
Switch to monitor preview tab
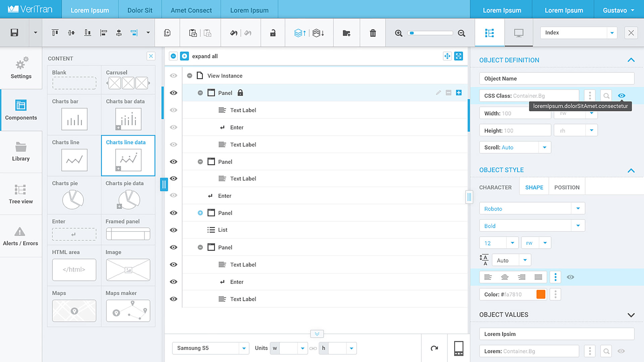click(519, 33)
